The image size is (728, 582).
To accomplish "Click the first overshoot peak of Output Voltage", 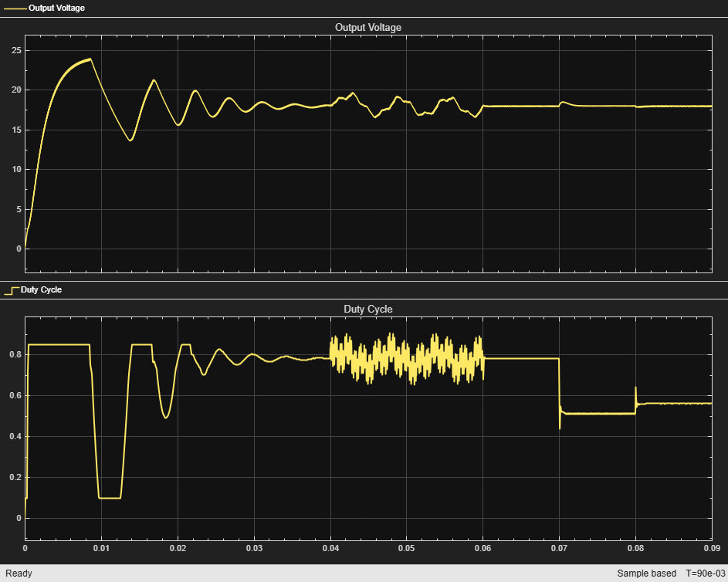I will pyautogui.click(x=90, y=59).
